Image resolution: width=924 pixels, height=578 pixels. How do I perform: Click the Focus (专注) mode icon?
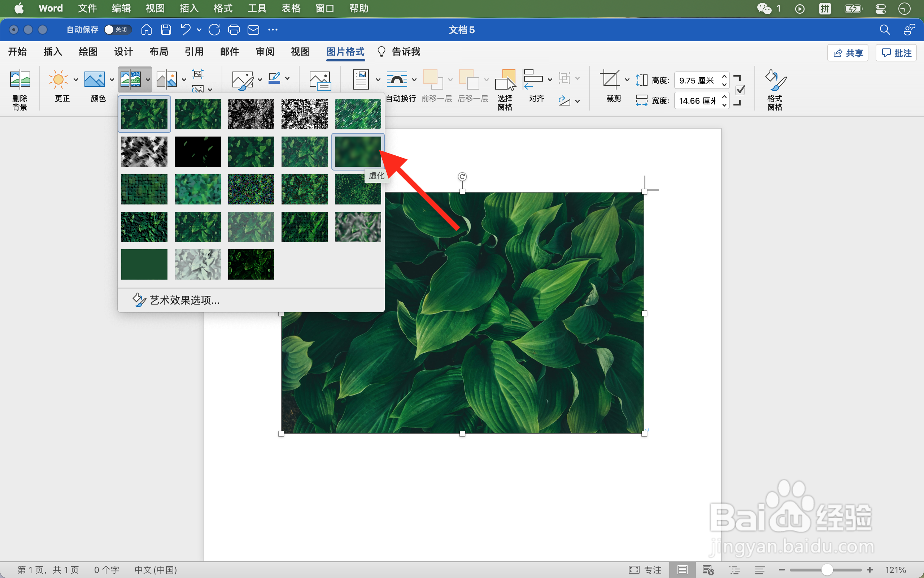pyautogui.click(x=634, y=570)
